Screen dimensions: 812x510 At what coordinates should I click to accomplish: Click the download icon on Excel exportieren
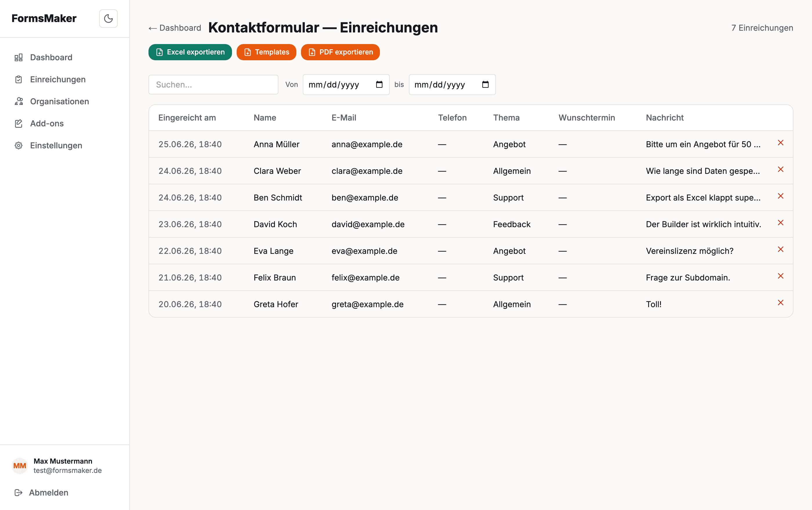coord(159,52)
